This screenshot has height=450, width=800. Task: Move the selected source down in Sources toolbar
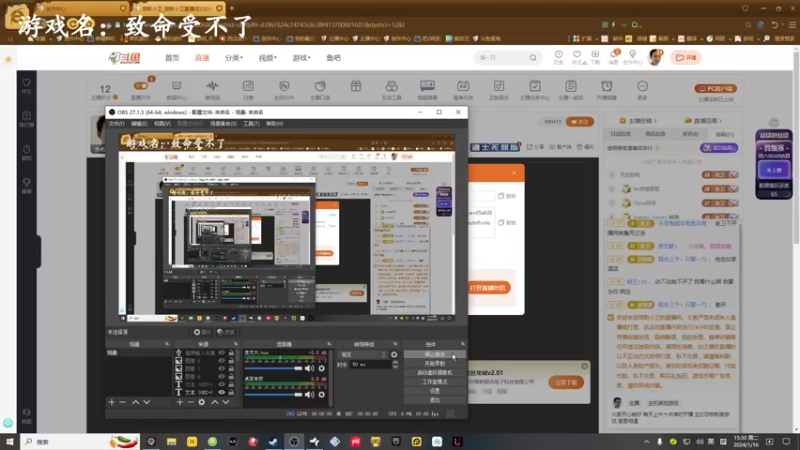(x=226, y=402)
